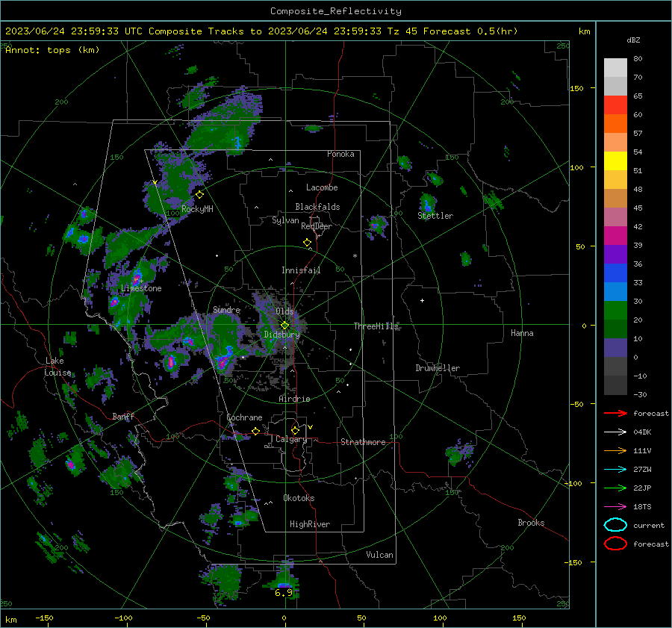672x628 pixels.
Task: Click the yellow diamond marker above Calgary label
Action: pyautogui.click(x=295, y=430)
